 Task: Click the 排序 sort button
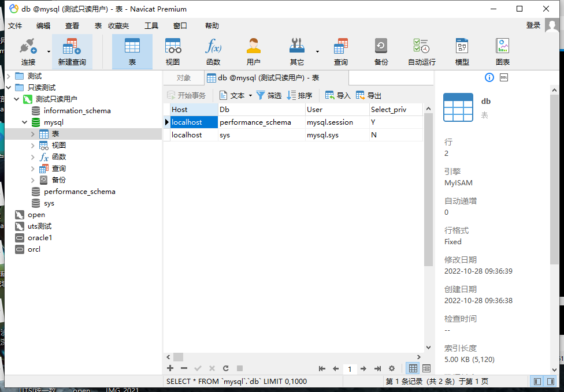pyautogui.click(x=299, y=96)
